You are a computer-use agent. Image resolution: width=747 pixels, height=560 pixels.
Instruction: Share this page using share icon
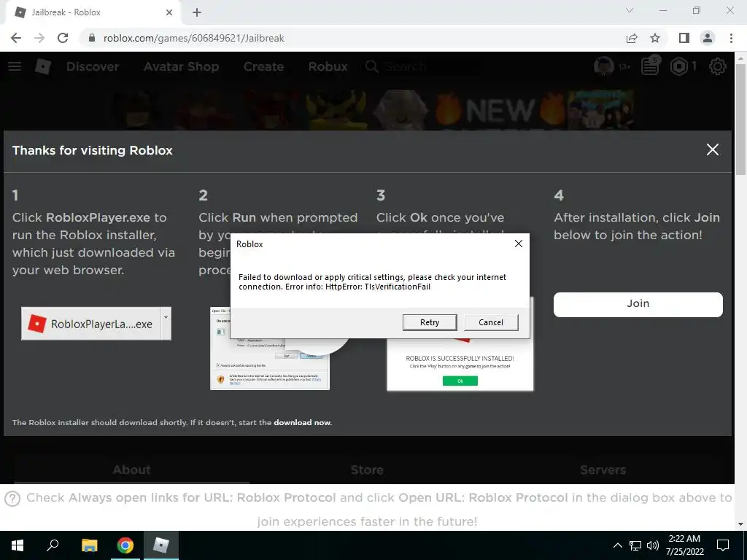pyautogui.click(x=632, y=38)
